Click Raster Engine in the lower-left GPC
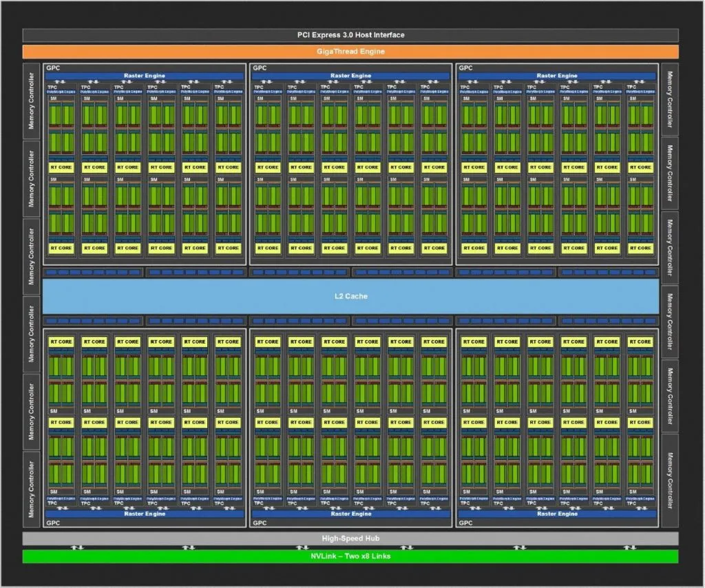This screenshot has height=588, width=705. pos(145,514)
